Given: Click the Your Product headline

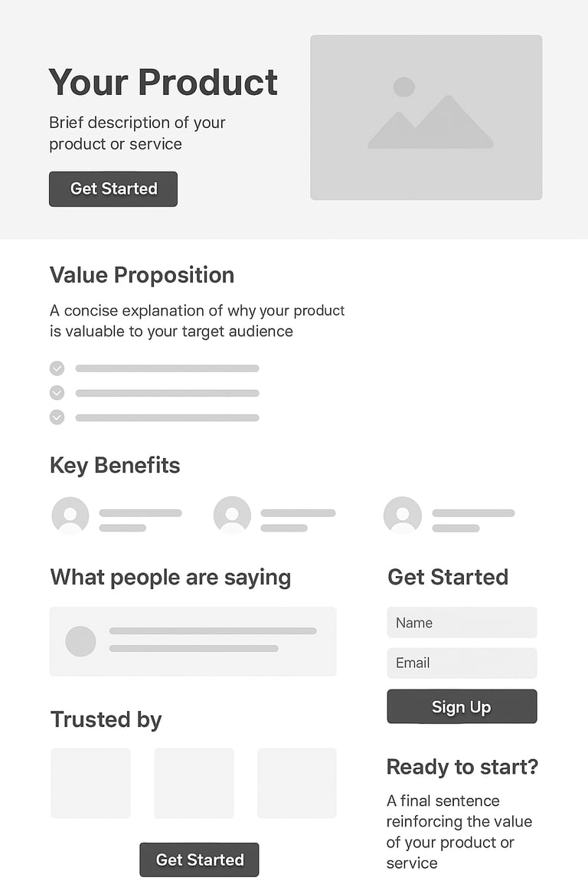Looking at the screenshot, I should coord(163,82).
